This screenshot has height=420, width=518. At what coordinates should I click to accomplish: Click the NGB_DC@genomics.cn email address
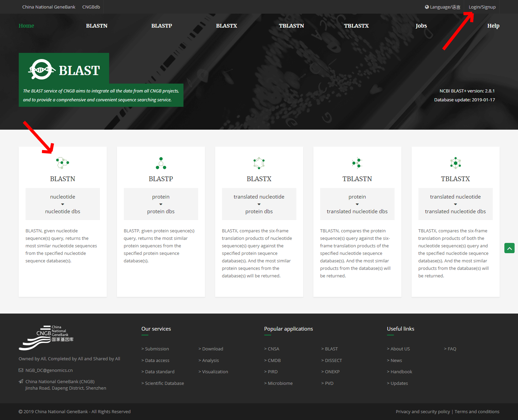[x=49, y=370]
